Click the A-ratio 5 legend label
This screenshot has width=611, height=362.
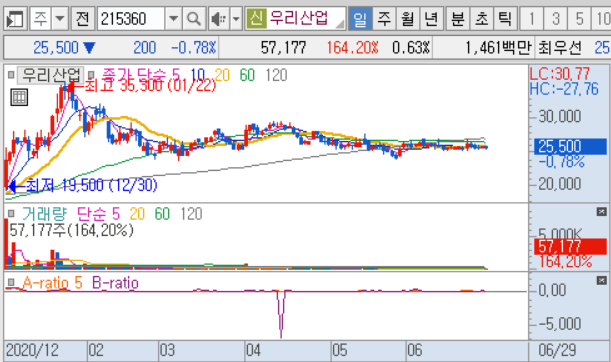point(53,283)
